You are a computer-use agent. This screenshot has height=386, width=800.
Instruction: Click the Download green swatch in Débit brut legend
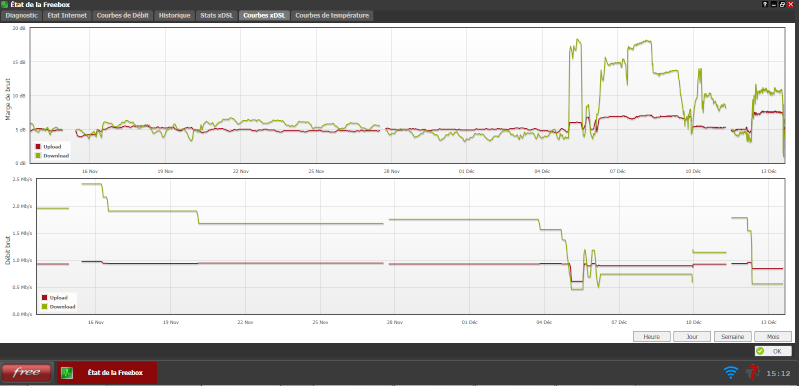click(x=44, y=306)
